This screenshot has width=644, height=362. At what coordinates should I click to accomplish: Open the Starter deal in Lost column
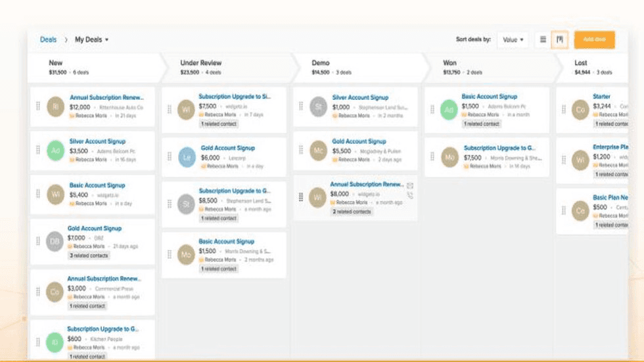pyautogui.click(x=601, y=97)
